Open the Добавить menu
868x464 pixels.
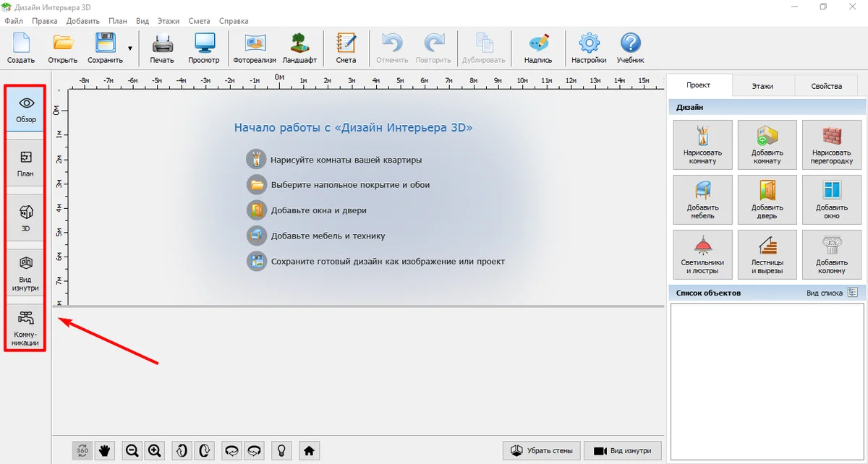click(x=83, y=21)
